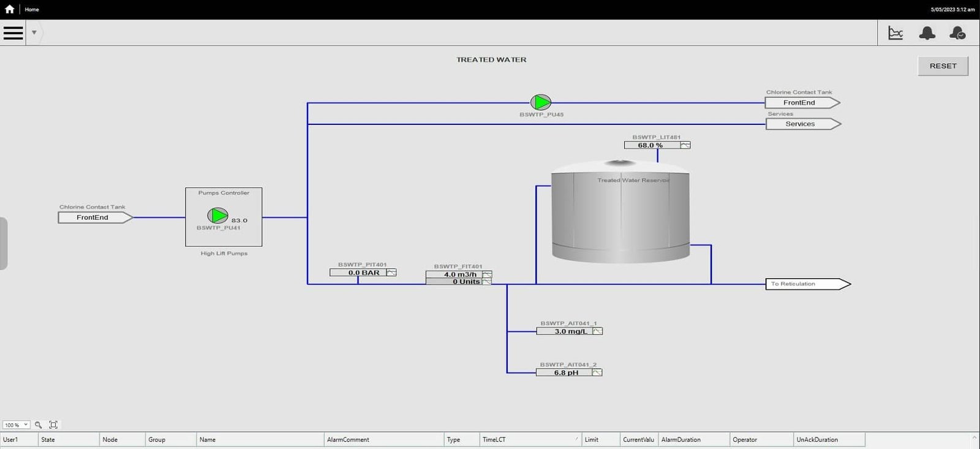Click the Home icon in the top bar
Screen dimensions: 980x449
[x=9, y=9]
